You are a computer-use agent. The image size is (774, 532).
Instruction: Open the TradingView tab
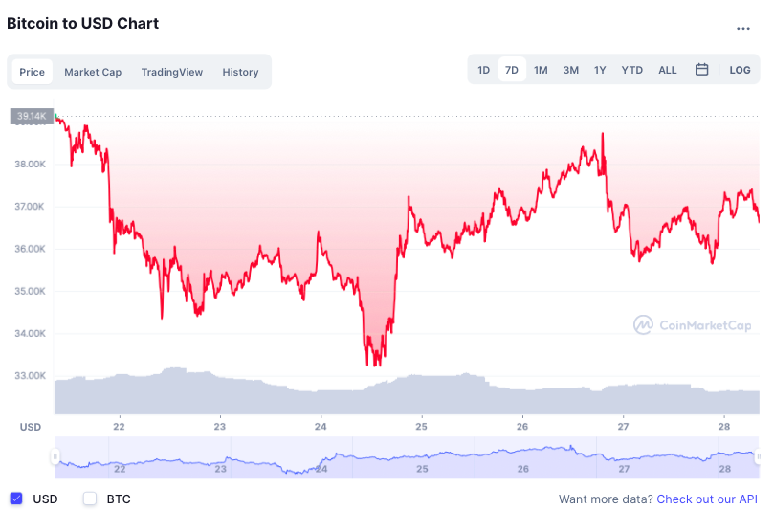172,72
